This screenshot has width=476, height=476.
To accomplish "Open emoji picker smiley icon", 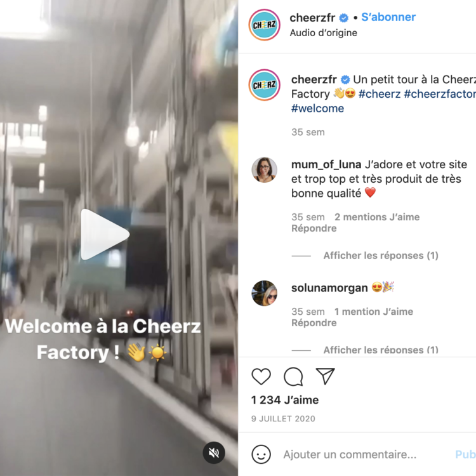I will pyautogui.click(x=261, y=454).
